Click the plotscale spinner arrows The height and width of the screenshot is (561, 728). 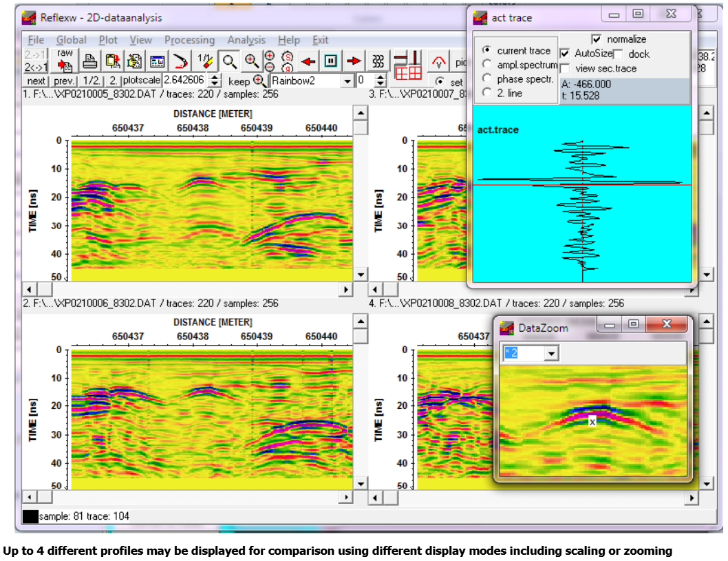tap(215, 81)
